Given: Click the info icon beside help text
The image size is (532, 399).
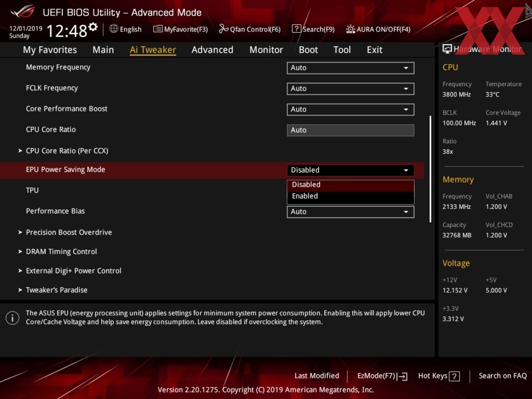Looking at the screenshot, I should [x=13, y=318].
